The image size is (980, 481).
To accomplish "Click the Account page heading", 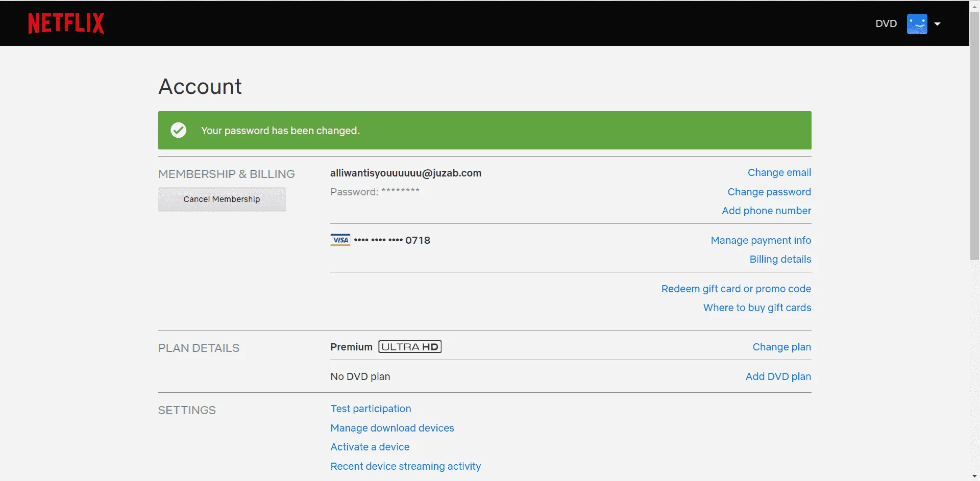I will 200,86.
